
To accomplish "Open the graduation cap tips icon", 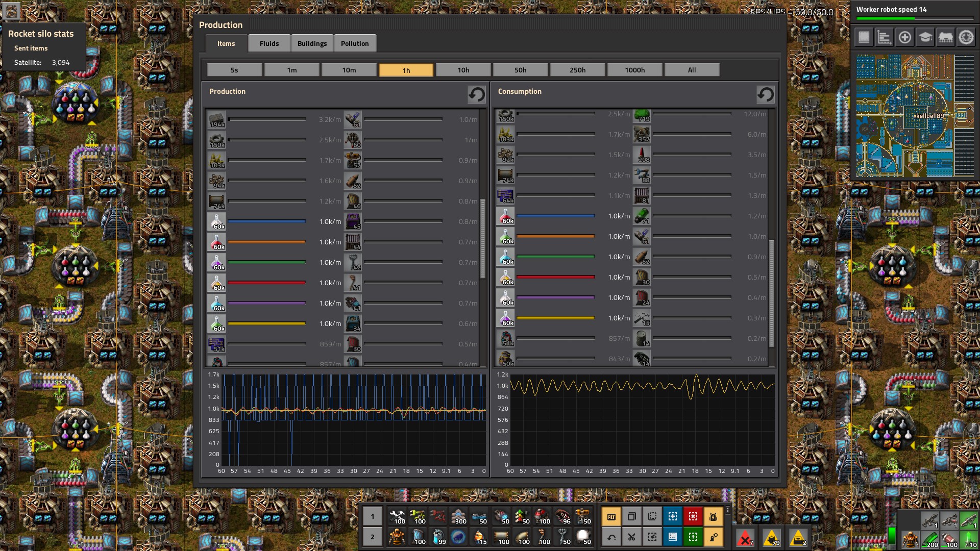I will [925, 37].
